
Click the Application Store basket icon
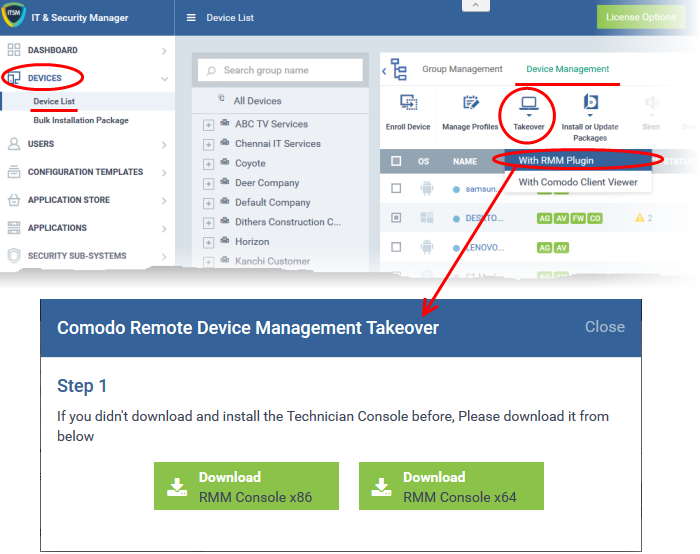(14, 200)
